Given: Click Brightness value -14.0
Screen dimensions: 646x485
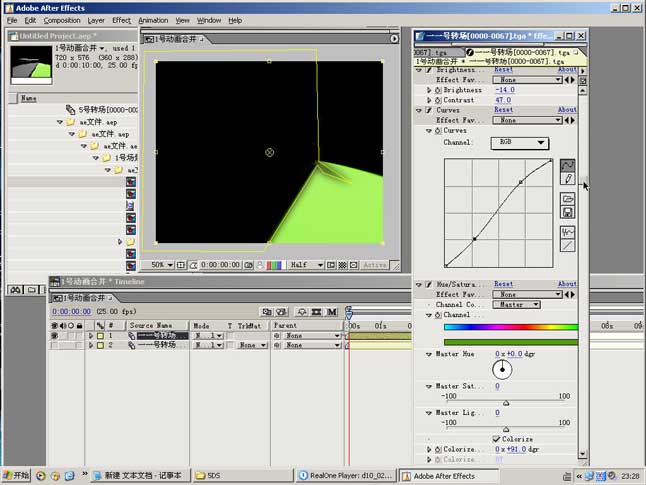Looking at the screenshot, I should pyautogui.click(x=505, y=90).
